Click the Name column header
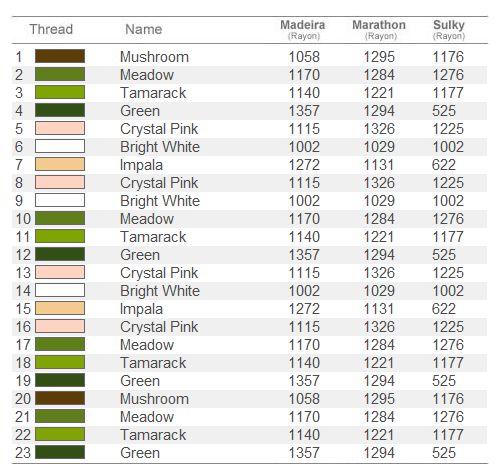500x474 pixels. [x=144, y=29]
